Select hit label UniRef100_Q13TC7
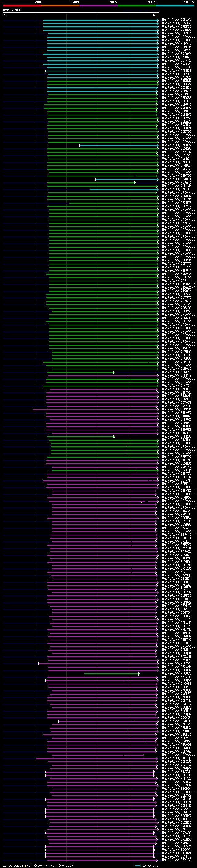Viewport: 197px width, 868px height. click(177, 765)
